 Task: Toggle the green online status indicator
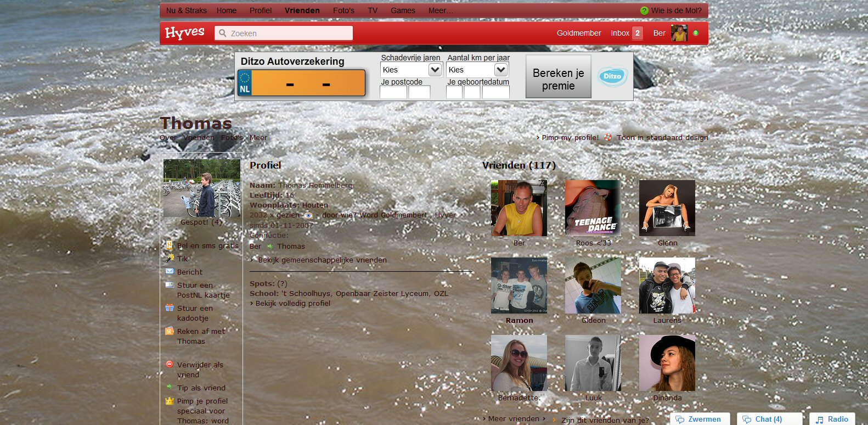click(x=696, y=33)
